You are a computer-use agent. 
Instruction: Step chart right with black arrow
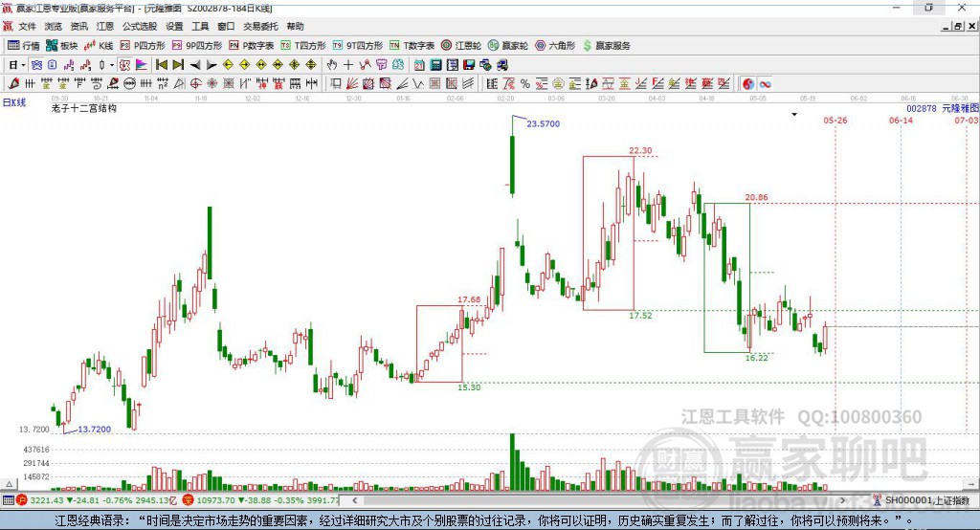click(x=212, y=65)
